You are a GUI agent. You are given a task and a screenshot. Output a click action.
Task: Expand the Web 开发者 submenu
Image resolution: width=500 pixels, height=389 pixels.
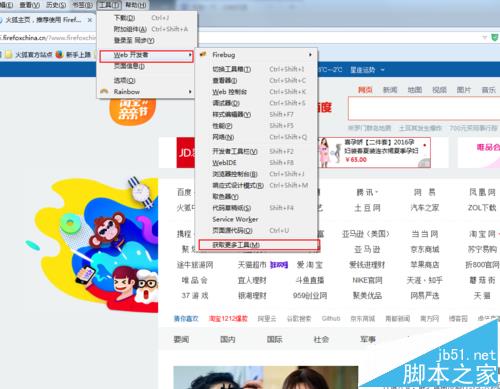point(147,55)
